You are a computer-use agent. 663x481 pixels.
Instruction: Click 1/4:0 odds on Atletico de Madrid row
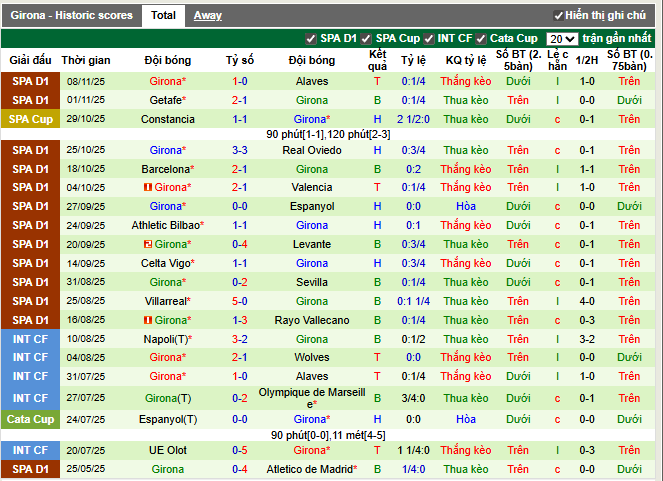click(414, 469)
